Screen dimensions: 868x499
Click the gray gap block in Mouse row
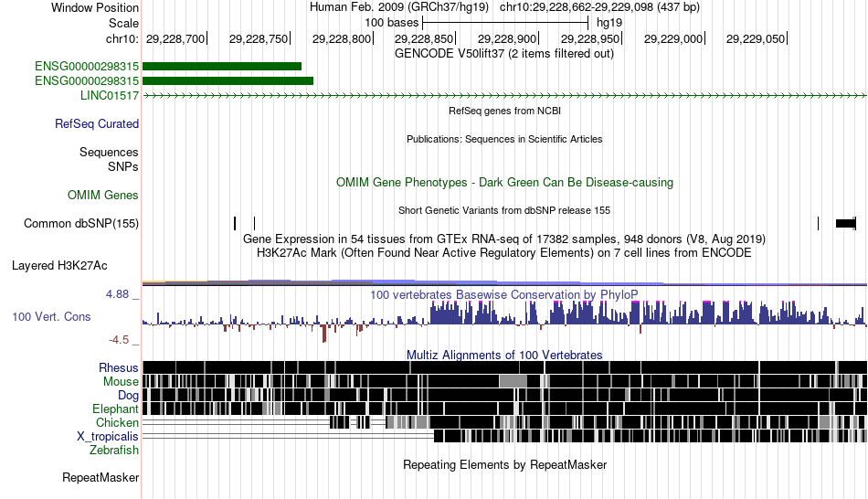(x=513, y=381)
